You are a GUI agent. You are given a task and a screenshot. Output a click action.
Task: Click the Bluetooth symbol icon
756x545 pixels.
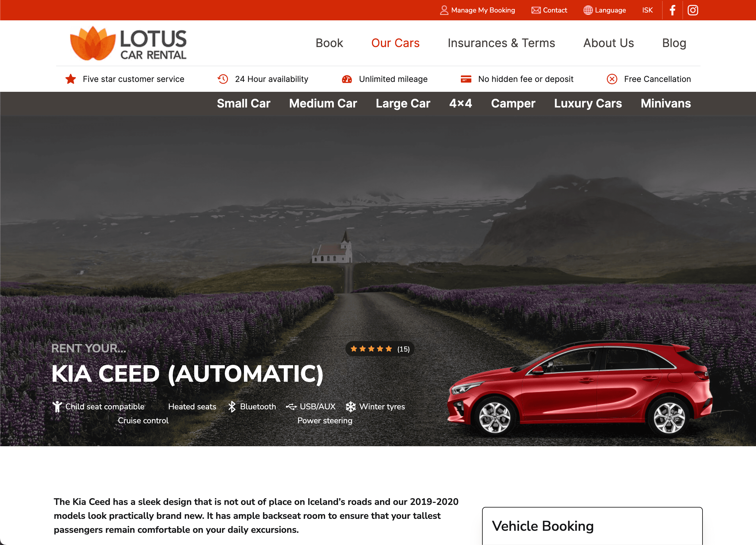tap(232, 406)
